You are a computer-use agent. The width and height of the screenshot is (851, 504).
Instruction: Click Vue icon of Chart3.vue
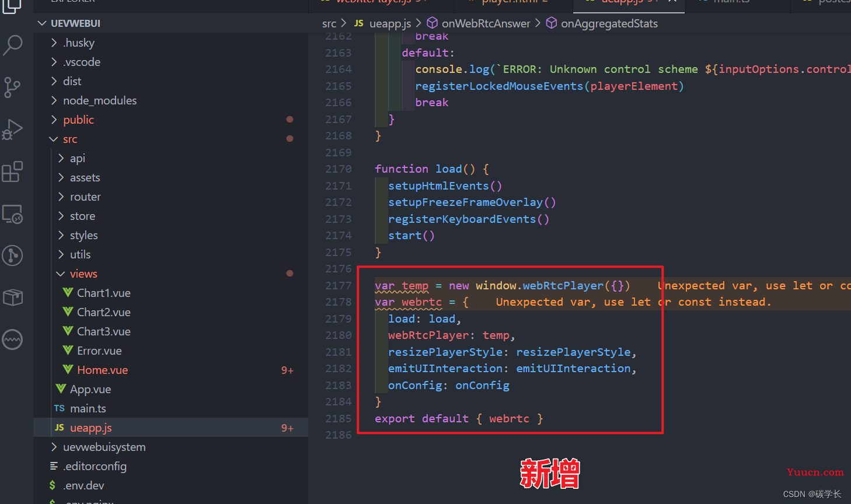coord(68,331)
